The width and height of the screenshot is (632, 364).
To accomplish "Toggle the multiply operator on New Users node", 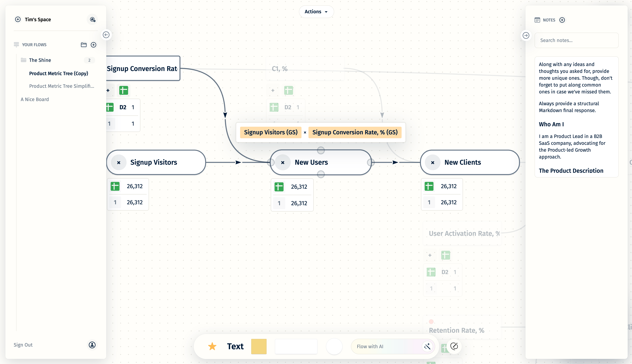I will pyautogui.click(x=283, y=163).
